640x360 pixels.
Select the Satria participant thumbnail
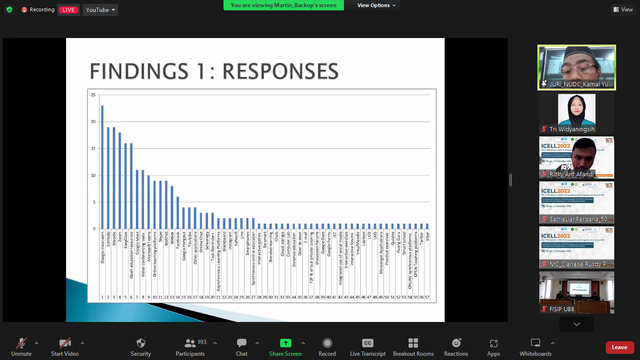pyautogui.click(x=577, y=203)
